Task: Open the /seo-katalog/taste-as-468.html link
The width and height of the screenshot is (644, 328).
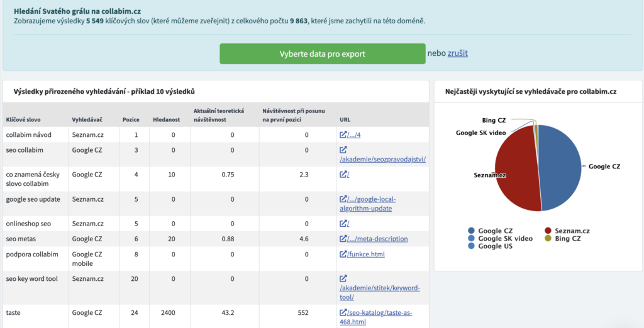Action: pos(376,317)
